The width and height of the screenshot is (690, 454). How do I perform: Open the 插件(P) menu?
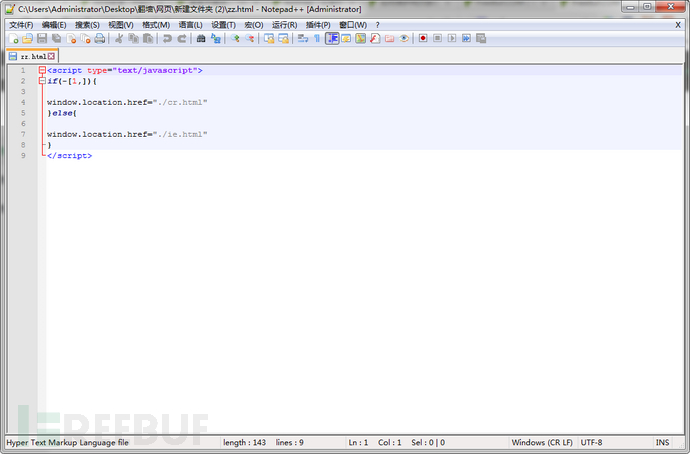(318, 25)
